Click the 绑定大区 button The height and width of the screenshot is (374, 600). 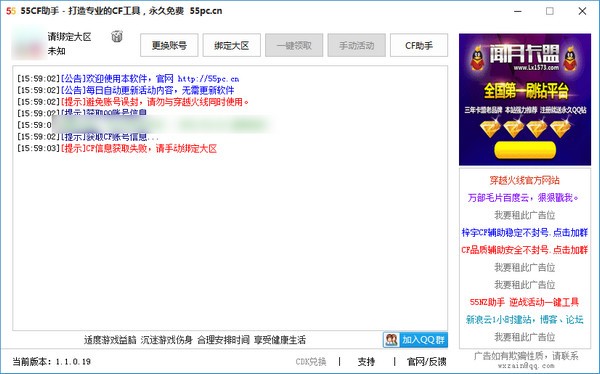(x=232, y=45)
